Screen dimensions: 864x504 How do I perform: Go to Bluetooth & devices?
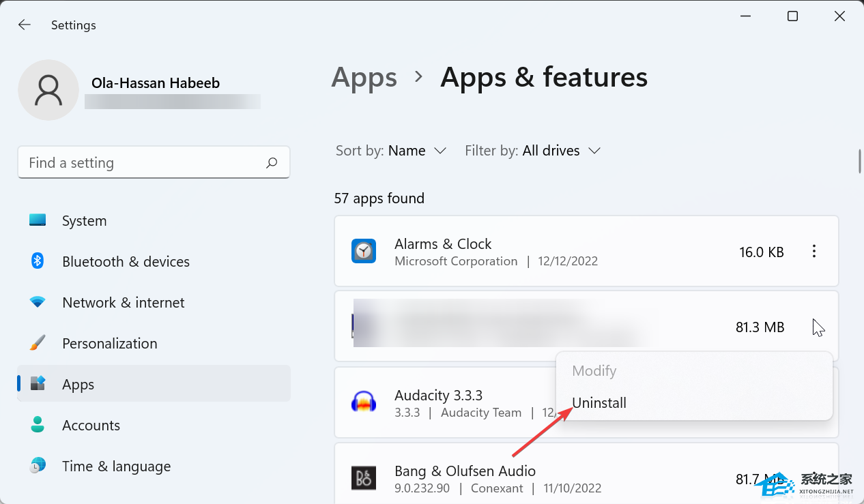click(x=126, y=262)
